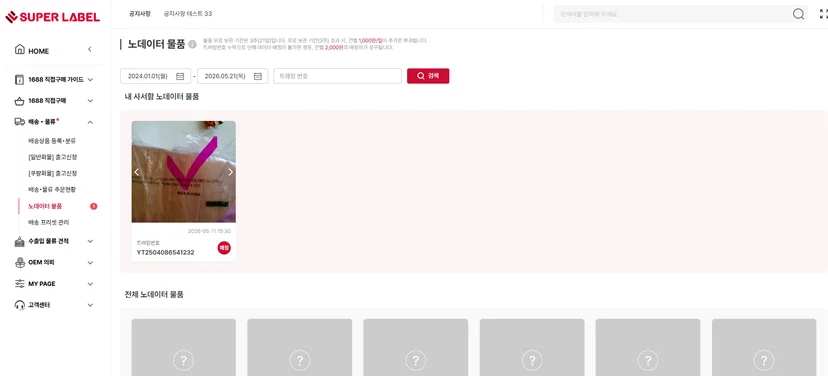Expand the MY PAGE chevron
828x376 pixels.
(90, 284)
